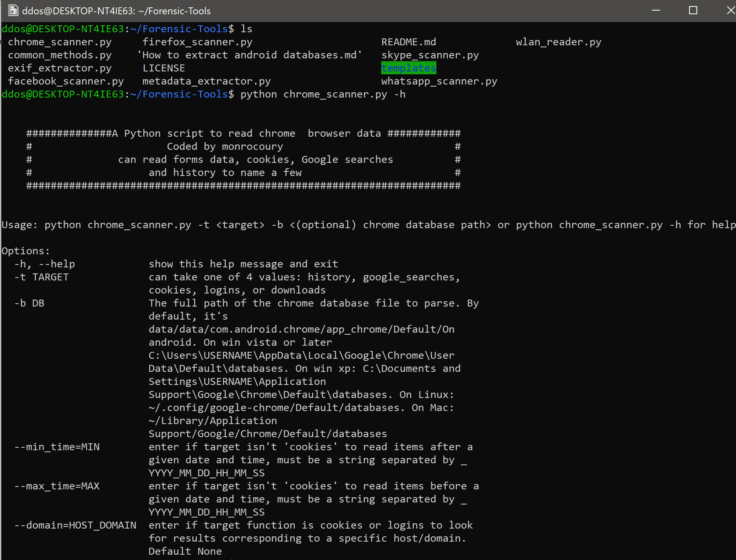Click the 'data/data/com.android.chrome/app_chrome/Default/On' path

coord(302,329)
